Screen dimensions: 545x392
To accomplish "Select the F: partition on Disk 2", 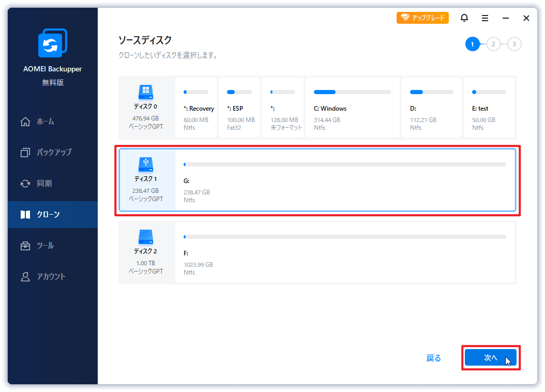I will (x=345, y=252).
